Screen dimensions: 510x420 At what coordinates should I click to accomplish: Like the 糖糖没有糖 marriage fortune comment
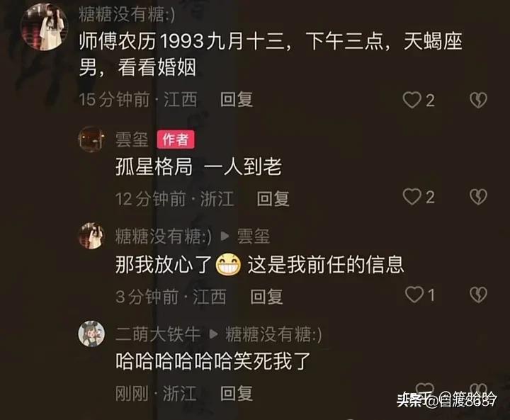tap(412, 100)
